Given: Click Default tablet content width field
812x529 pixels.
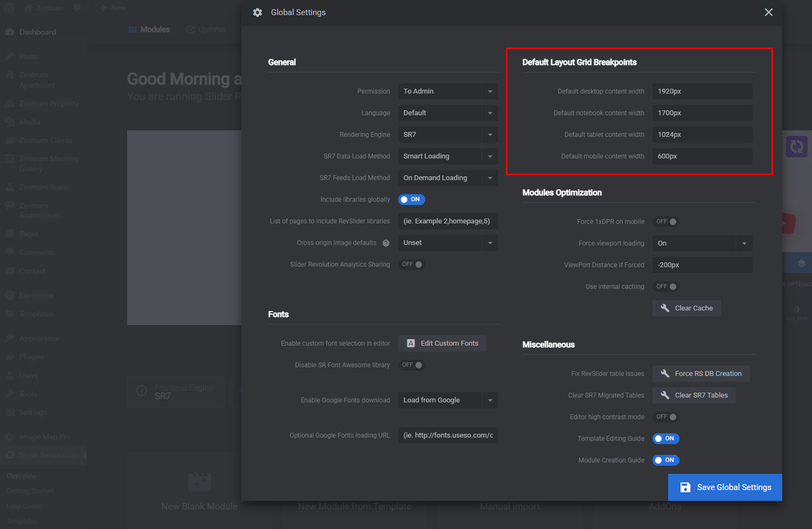Looking at the screenshot, I should [x=702, y=135].
